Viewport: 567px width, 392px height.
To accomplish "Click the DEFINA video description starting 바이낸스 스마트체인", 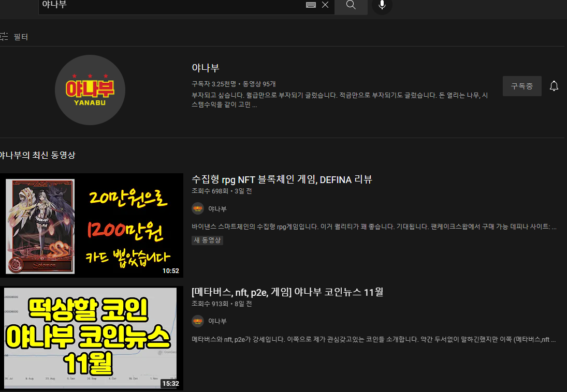I will 374,227.
